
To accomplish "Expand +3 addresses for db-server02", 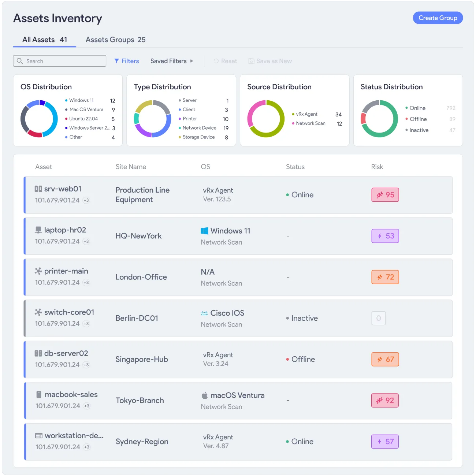I will (x=86, y=365).
